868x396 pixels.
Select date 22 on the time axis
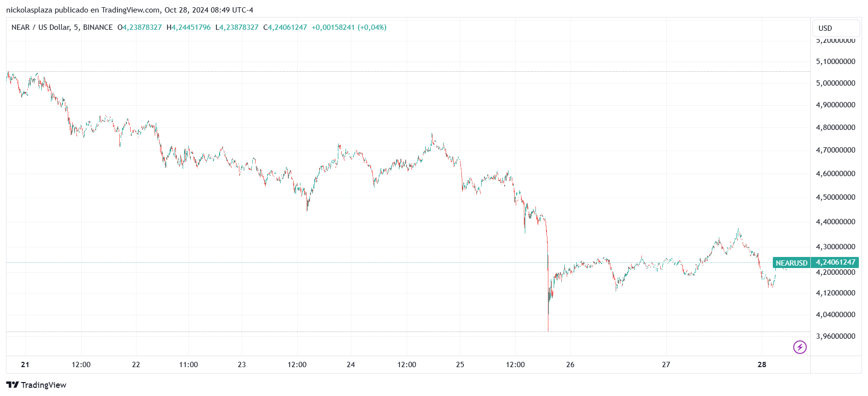coord(136,365)
